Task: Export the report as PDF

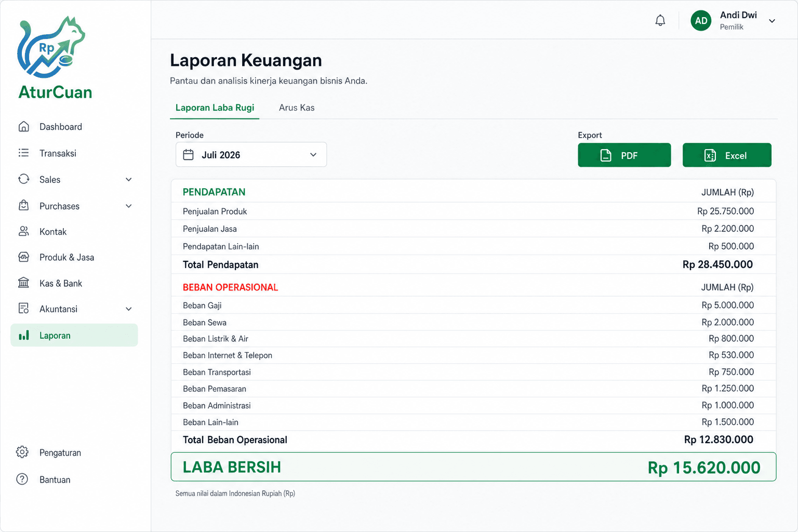Action: click(x=624, y=155)
